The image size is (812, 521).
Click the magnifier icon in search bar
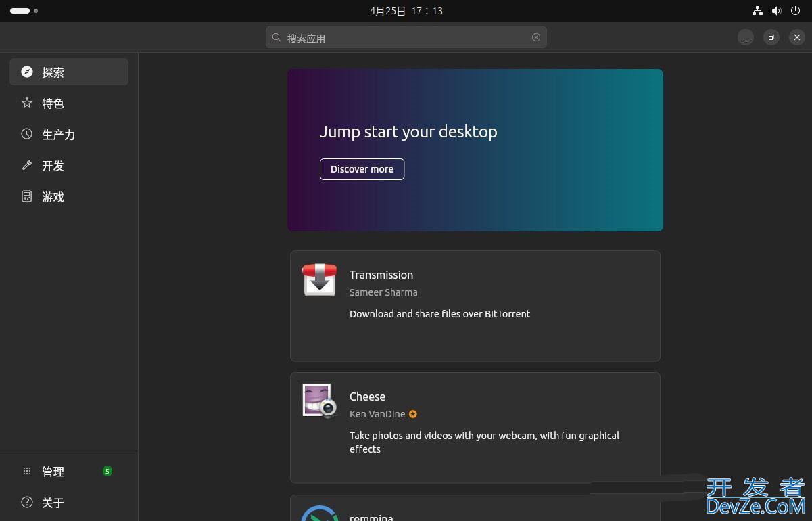click(277, 38)
